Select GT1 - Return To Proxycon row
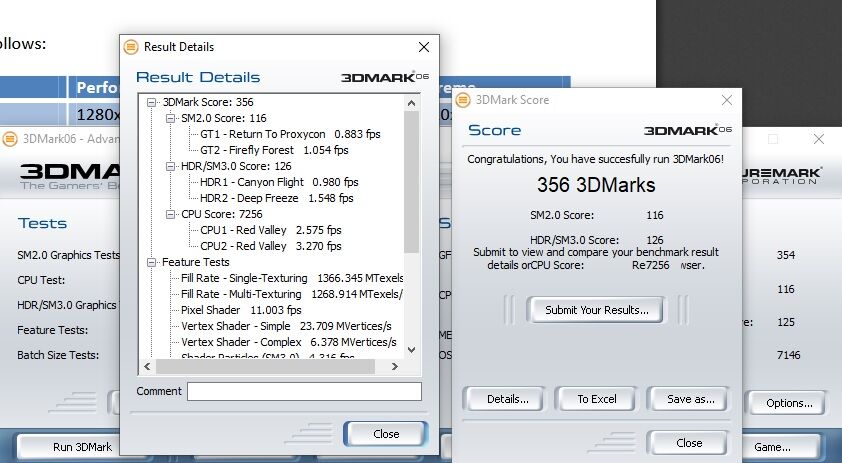 click(290, 134)
